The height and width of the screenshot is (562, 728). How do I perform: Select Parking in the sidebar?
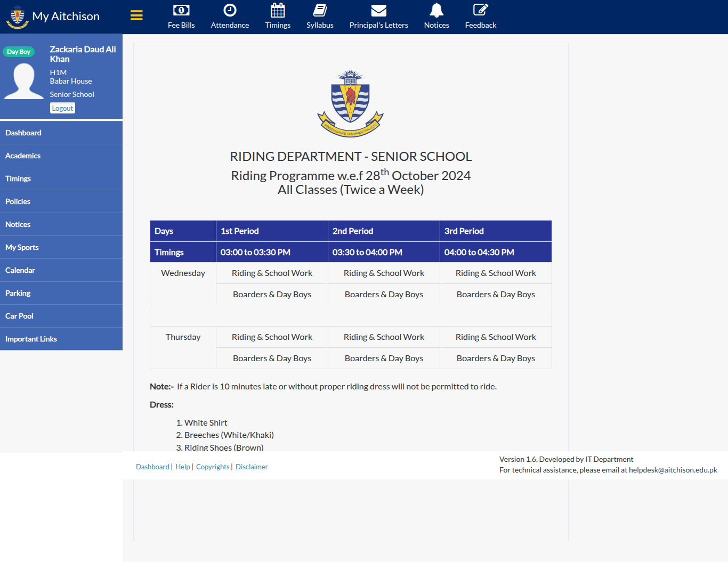tap(61, 293)
